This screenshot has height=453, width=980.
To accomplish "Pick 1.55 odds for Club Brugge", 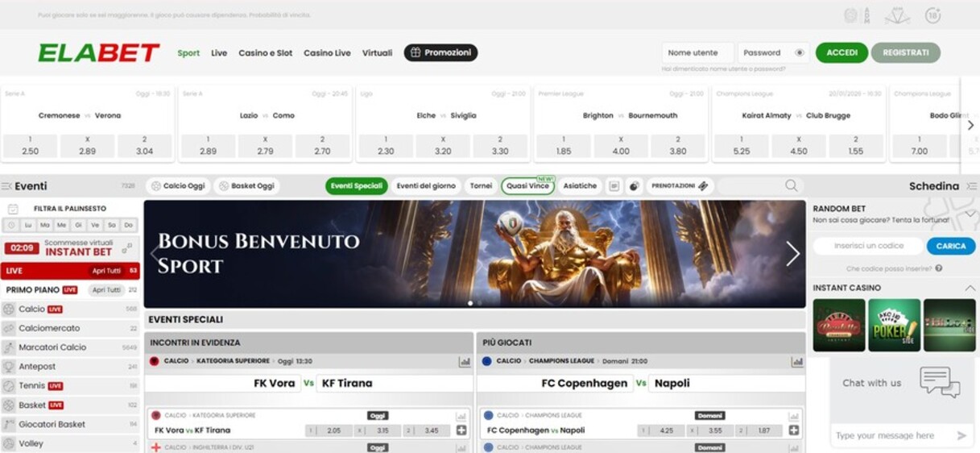I will coord(856,146).
